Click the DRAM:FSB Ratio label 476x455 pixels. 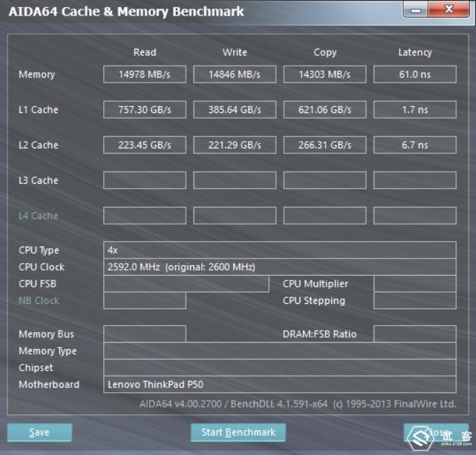(x=319, y=334)
